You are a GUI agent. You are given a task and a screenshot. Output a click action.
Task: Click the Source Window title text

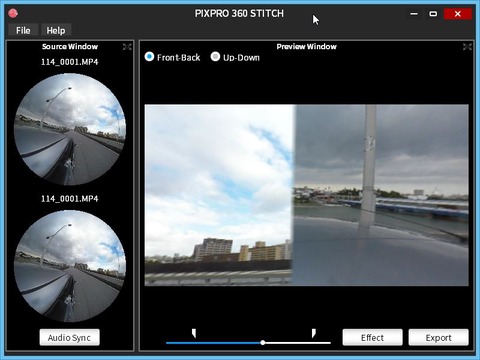pos(70,46)
